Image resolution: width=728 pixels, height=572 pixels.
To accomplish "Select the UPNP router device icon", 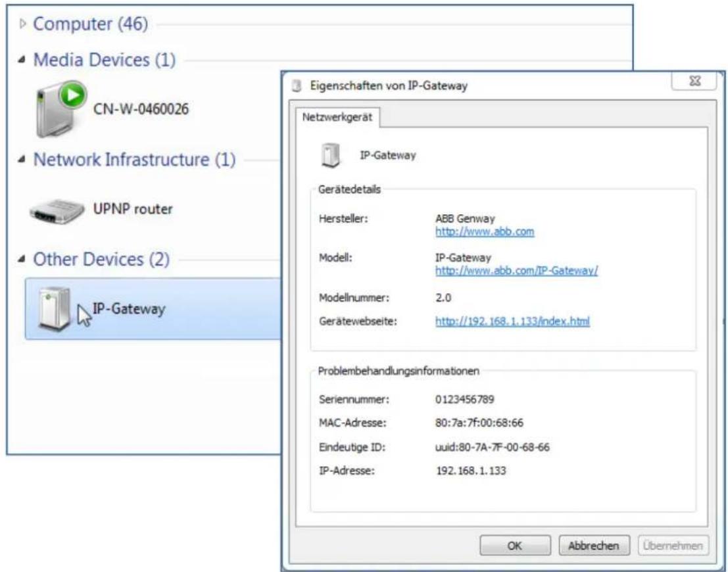I will [58, 212].
